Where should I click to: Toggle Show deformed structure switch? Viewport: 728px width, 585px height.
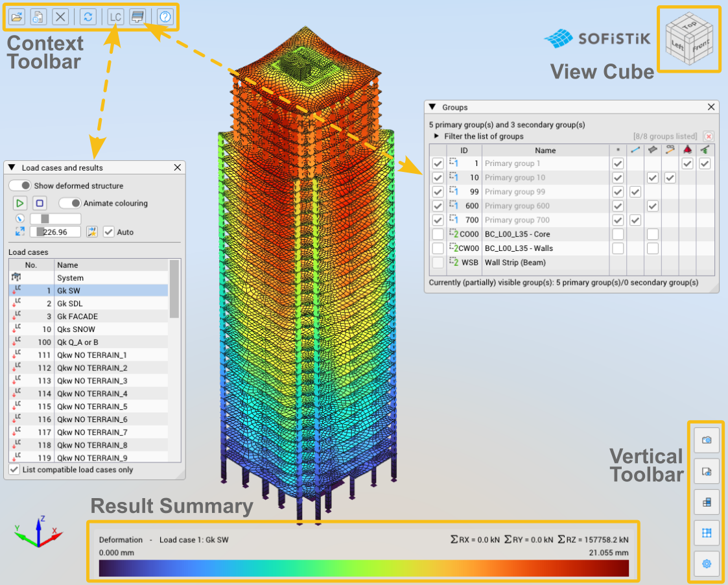pos(20,185)
